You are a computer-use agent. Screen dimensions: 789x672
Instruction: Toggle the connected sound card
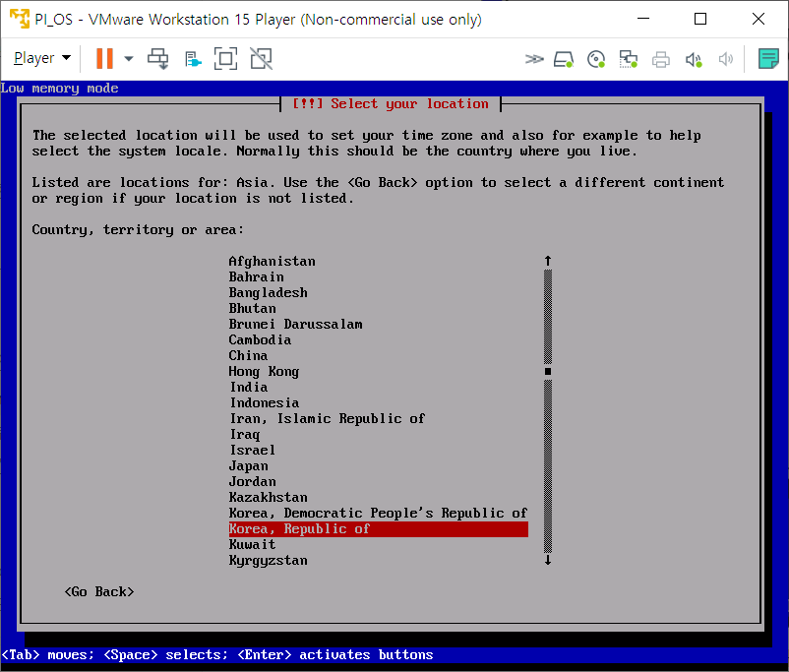tap(694, 59)
